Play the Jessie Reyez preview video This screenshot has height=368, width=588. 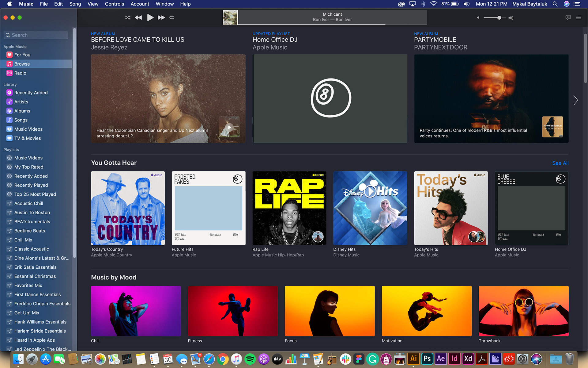coord(229,127)
